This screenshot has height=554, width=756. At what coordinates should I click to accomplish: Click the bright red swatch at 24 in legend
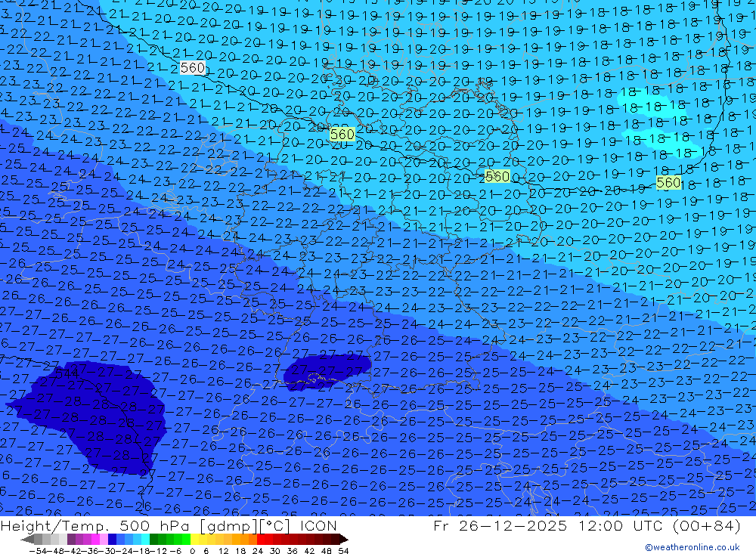pyautogui.click(x=261, y=539)
